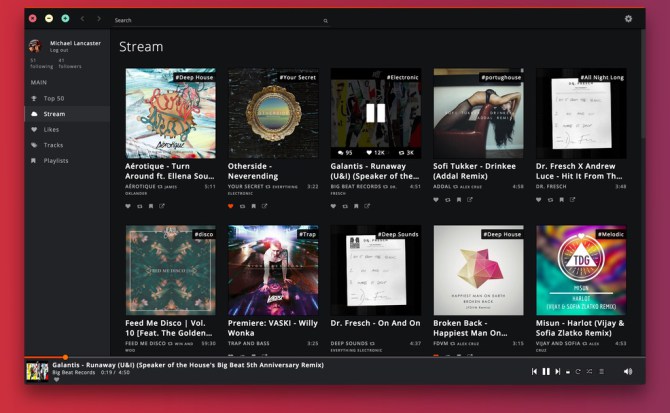This screenshot has height=413, width=670.
Task: Open Michael Lancaster's profile avatar
Action: 35,46
